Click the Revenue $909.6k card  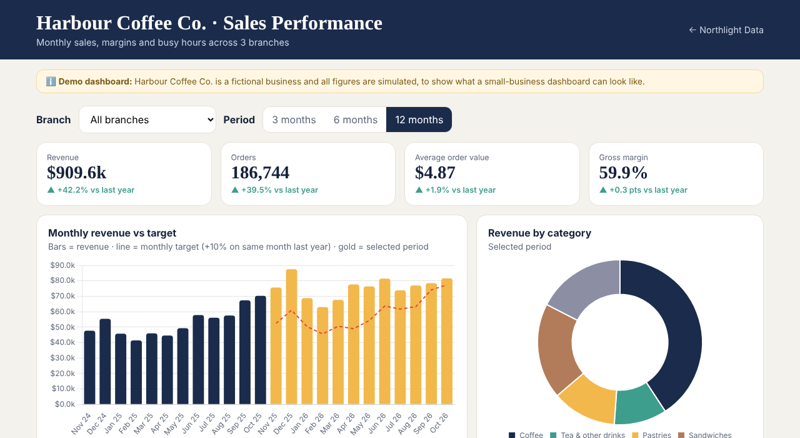124,174
